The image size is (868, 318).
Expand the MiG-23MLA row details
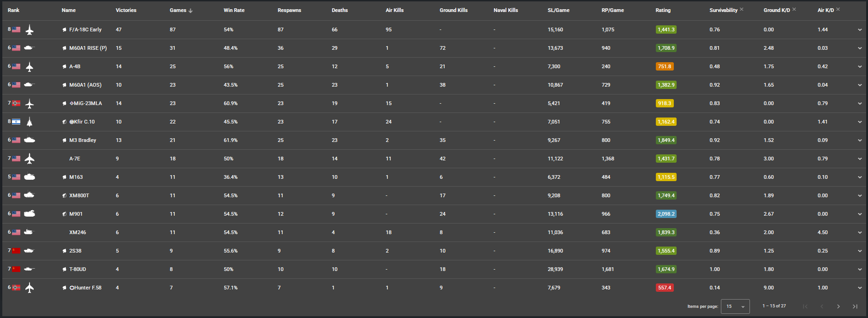coord(860,104)
